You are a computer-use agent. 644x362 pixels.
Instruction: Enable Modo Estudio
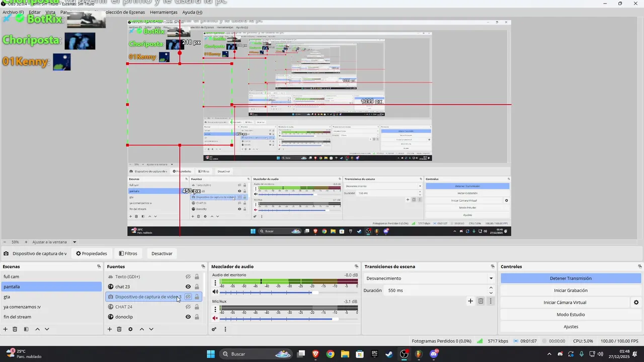pyautogui.click(x=571, y=314)
